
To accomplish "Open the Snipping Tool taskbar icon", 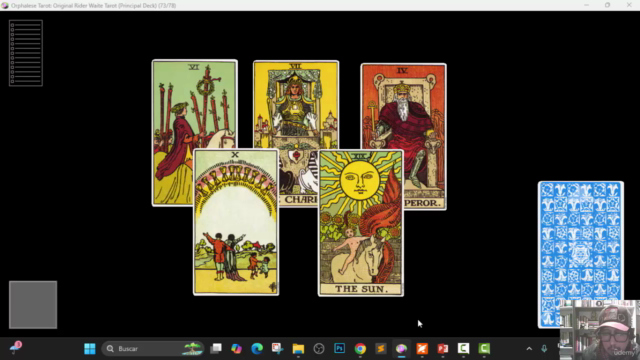I will tap(278, 349).
